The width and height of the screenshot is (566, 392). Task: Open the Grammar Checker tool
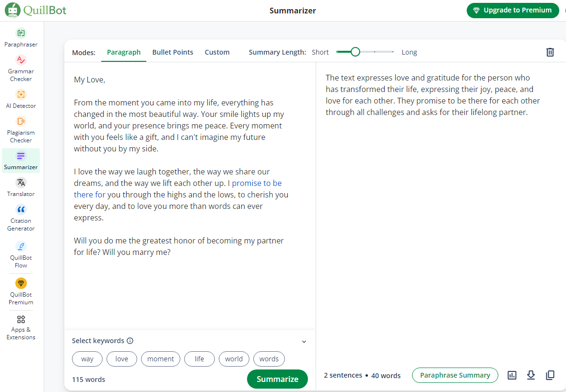[x=21, y=68]
